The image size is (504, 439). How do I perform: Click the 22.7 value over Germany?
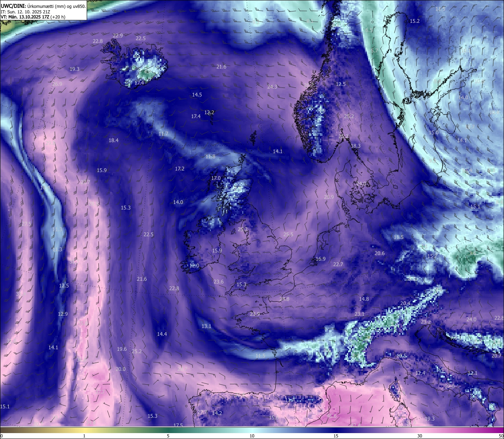(x=338, y=264)
